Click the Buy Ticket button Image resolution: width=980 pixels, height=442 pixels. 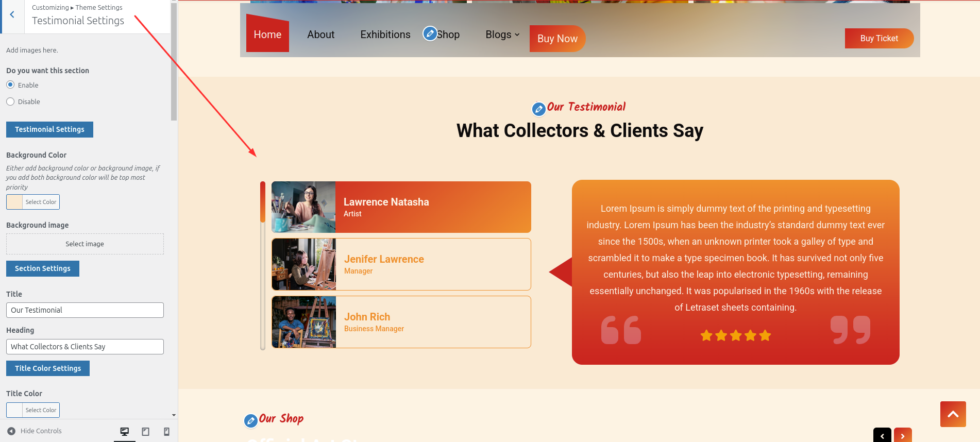[879, 39]
